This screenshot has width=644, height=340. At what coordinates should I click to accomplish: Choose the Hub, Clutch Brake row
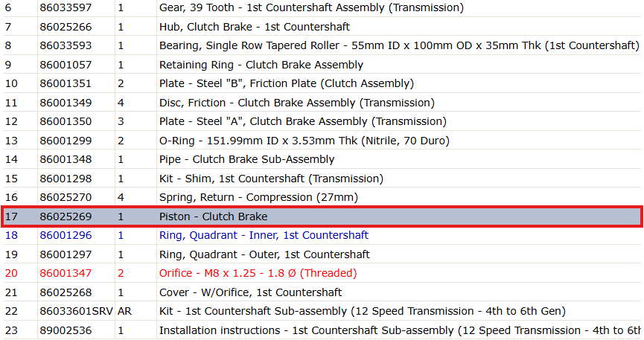point(322,27)
